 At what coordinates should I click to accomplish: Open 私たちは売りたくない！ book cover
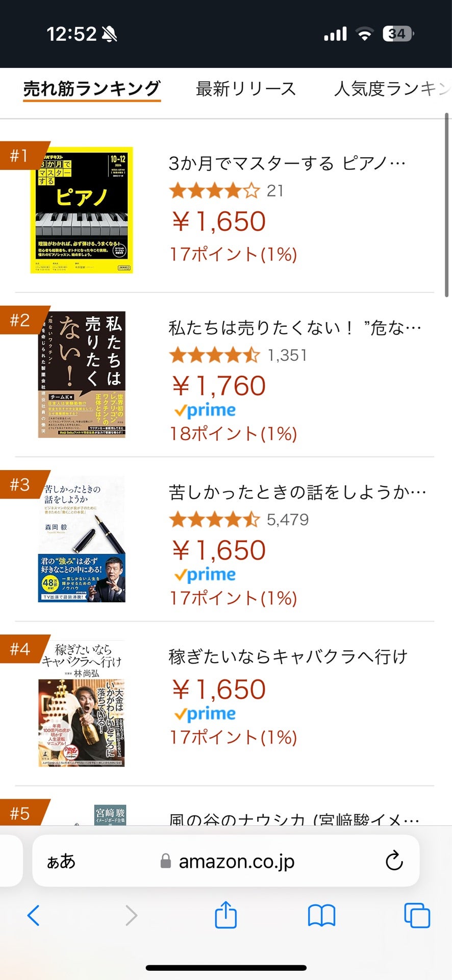[x=82, y=375]
